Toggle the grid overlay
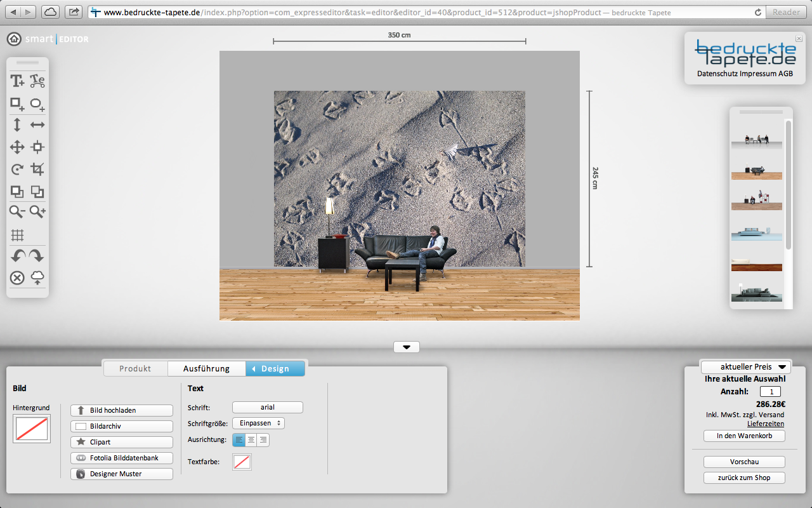Viewport: 812px width, 508px height. point(17,236)
